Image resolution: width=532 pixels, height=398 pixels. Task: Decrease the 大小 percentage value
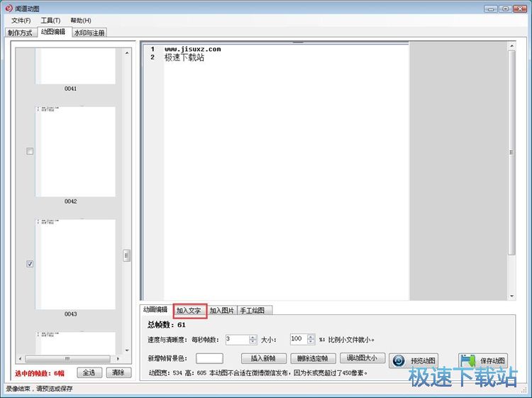[x=311, y=341]
